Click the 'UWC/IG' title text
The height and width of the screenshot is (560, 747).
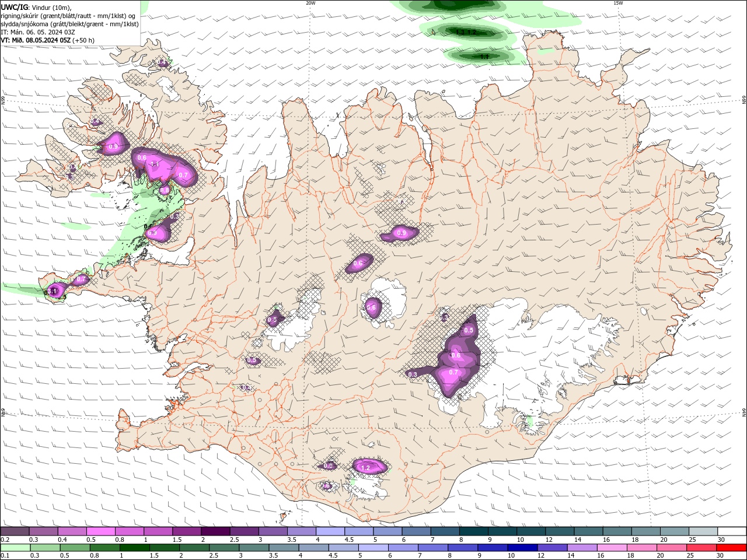coord(15,7)
